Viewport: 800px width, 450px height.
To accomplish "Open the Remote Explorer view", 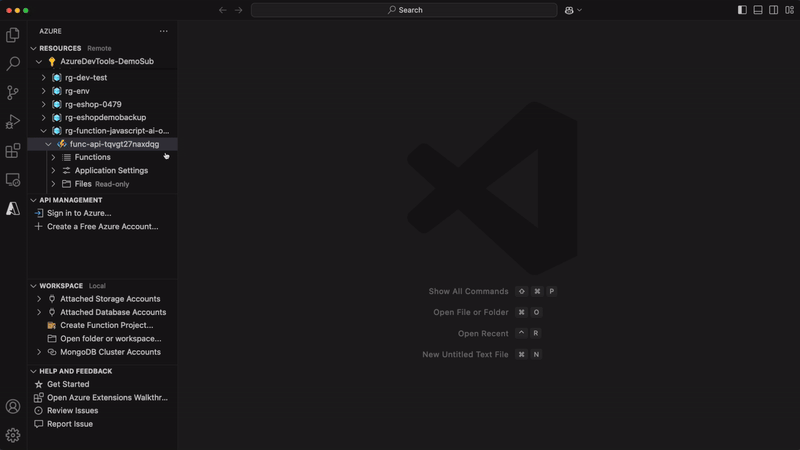I will [13, 180].
